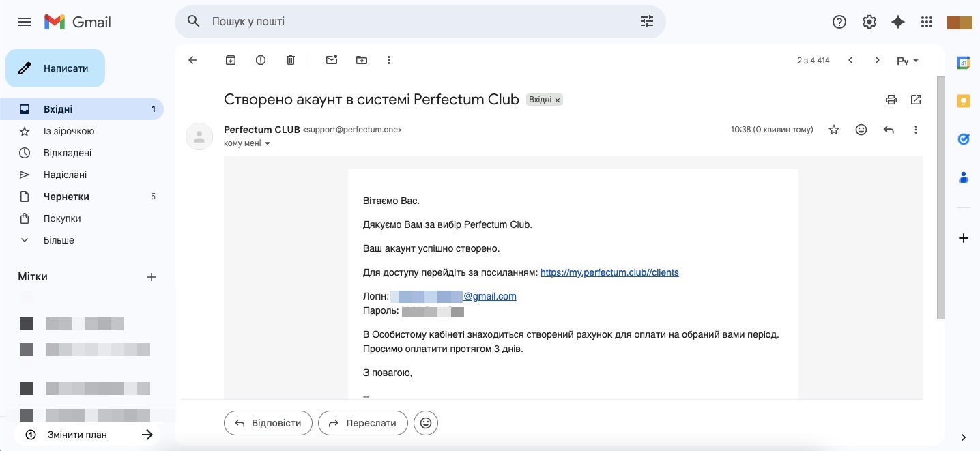The height and width of the screenshot is (451, 980).
Task: Show search options slider icon
Action: [x=647, y=22]
